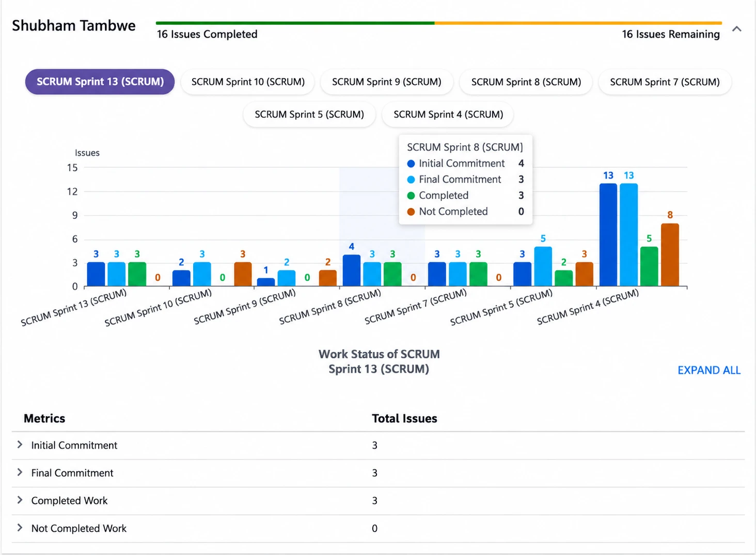This screenshot has height=555, width=756.
Task: Select SCRUM Sprint 13 (SCRUM) pill tab
Action: point(100,82)
